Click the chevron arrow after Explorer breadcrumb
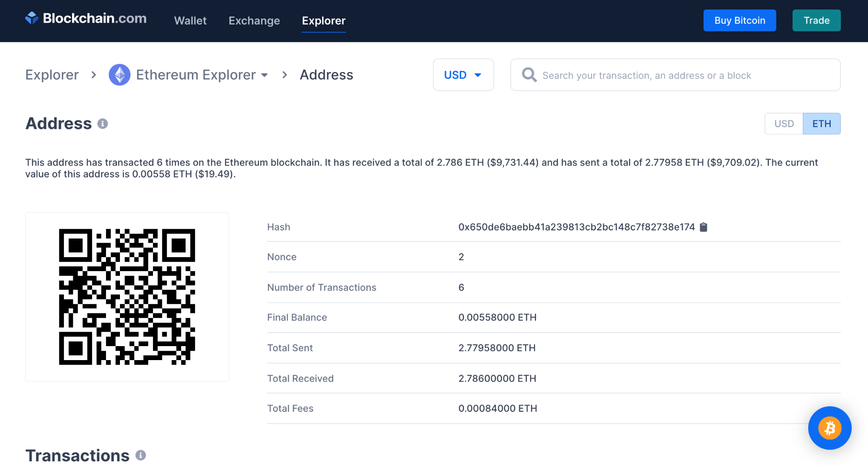Viewport: 868px width, 466px height. tap(94, 75)
